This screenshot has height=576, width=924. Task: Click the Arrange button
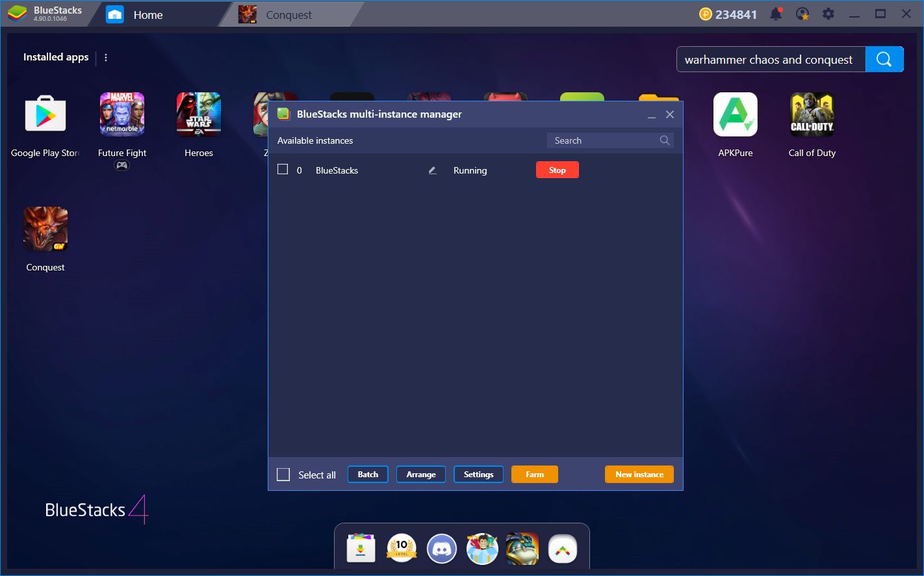tap(421, 475)
